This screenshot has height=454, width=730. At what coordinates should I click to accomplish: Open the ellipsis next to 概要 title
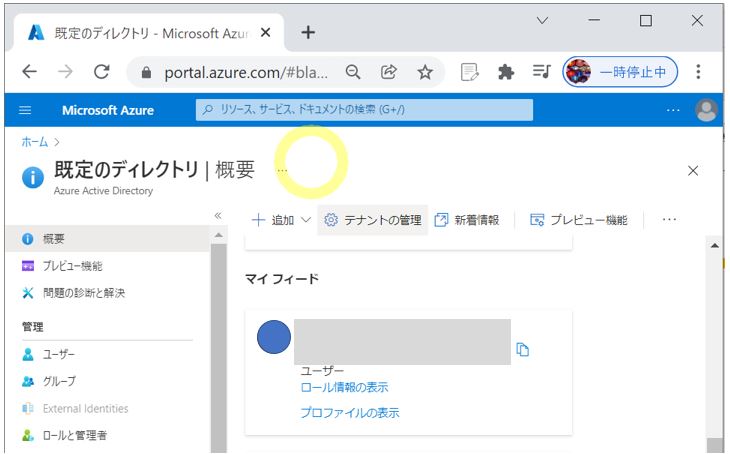click(282, 170)
